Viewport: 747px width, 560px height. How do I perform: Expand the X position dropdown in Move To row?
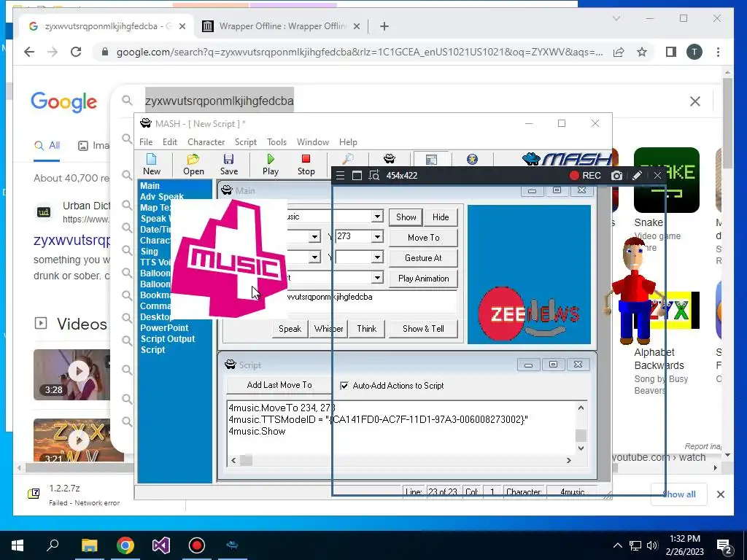(314, 237)
